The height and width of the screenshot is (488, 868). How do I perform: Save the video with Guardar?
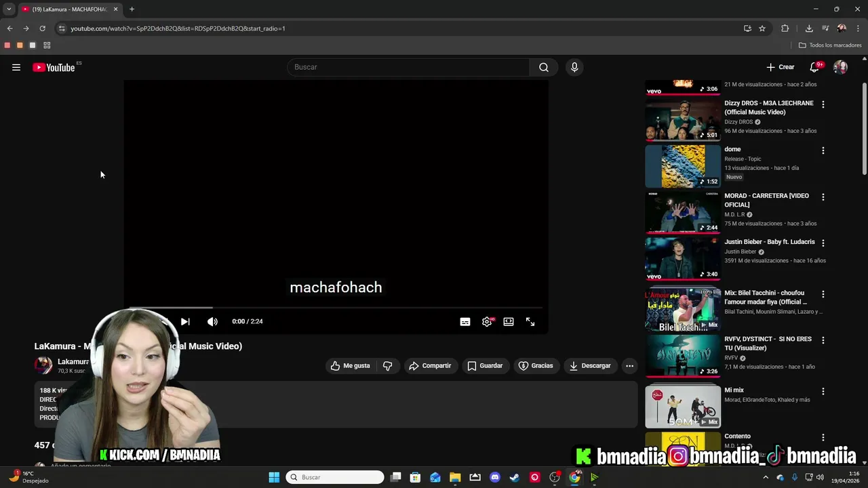tap(485, 365)
